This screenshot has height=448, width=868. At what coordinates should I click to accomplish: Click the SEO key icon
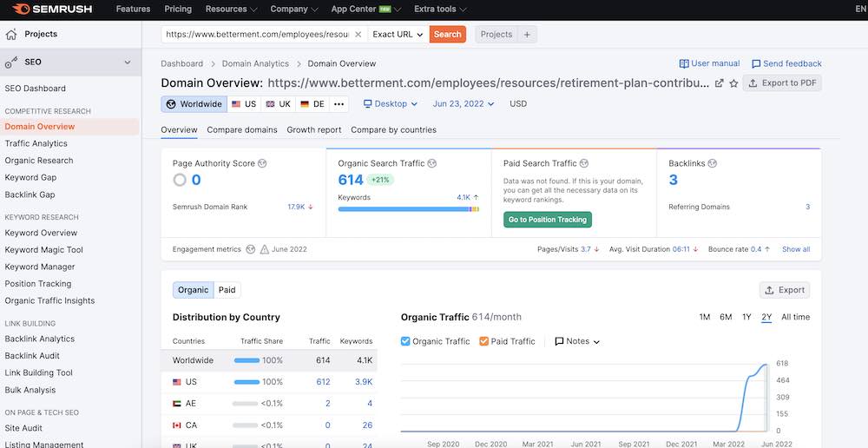[x=10, y=63]
